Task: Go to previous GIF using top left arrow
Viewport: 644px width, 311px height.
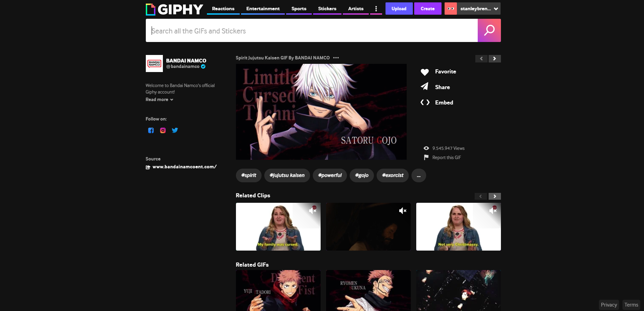Action: [481, 59]
